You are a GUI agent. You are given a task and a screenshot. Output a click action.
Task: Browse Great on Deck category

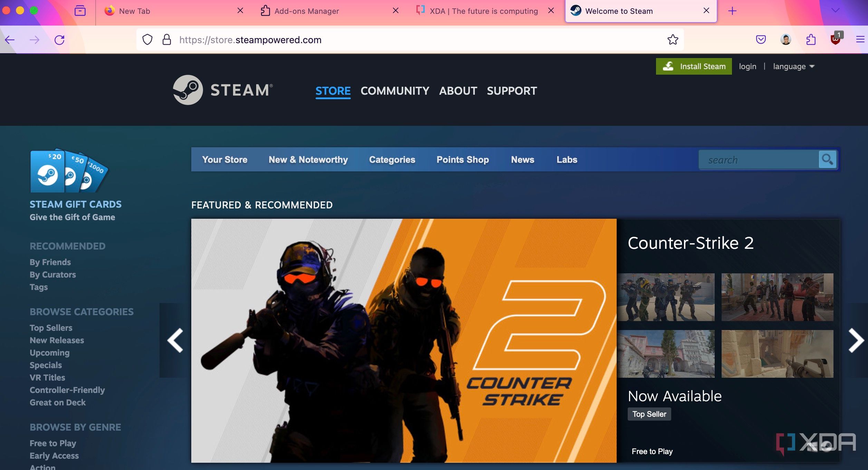[58, 403]
